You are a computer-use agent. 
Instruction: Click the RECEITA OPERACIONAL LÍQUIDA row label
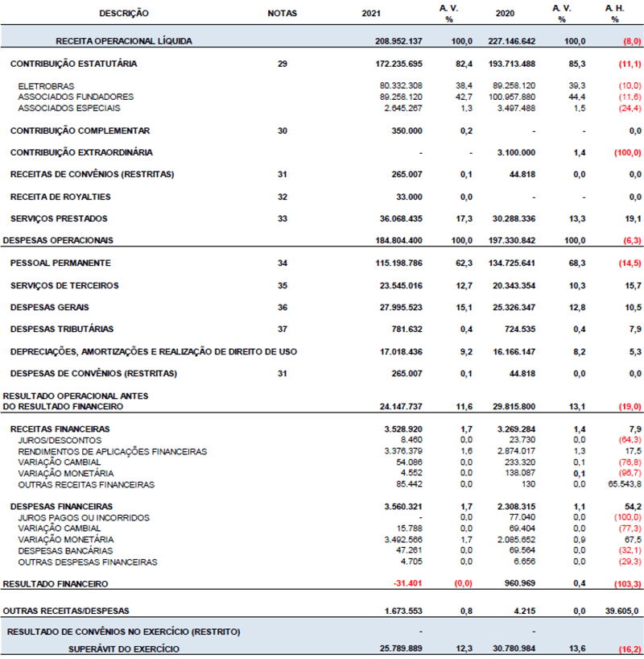coord(123,40)
